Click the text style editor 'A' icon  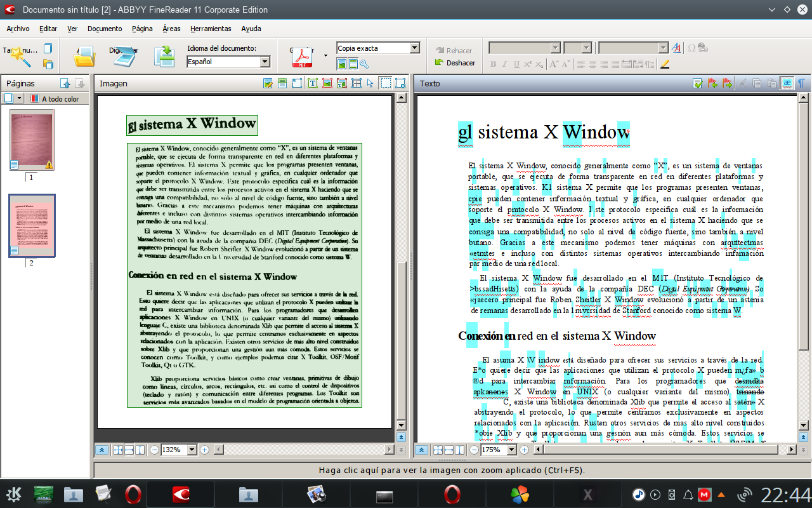[676, 48]
